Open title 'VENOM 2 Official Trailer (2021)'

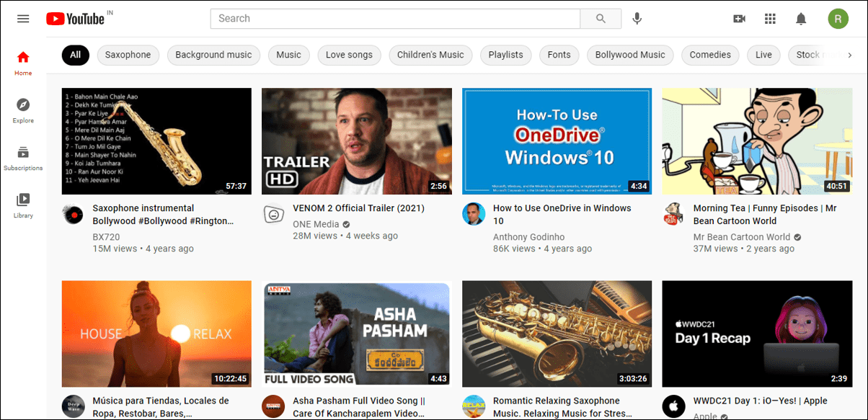358,208
